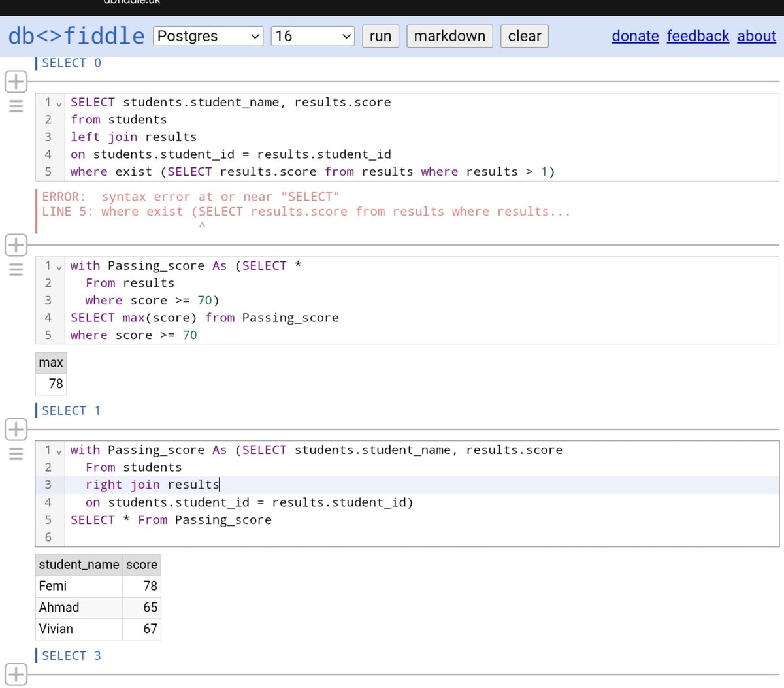
Task: Click the 'left join results' code line
Action: (x=133, y=137)
